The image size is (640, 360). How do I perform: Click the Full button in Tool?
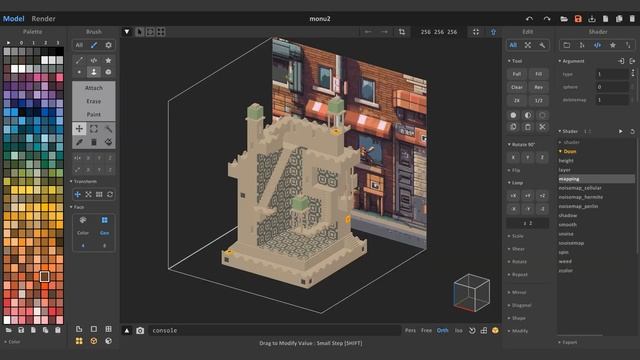(517, 74)
